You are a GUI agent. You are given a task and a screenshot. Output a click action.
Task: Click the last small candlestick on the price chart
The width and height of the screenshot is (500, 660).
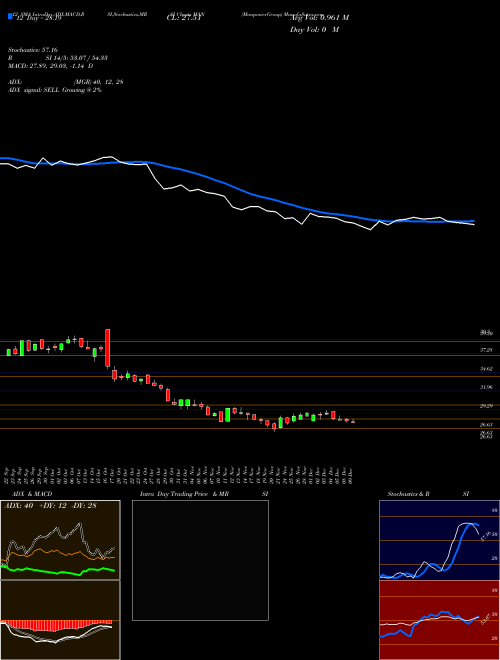coord(353,421)
